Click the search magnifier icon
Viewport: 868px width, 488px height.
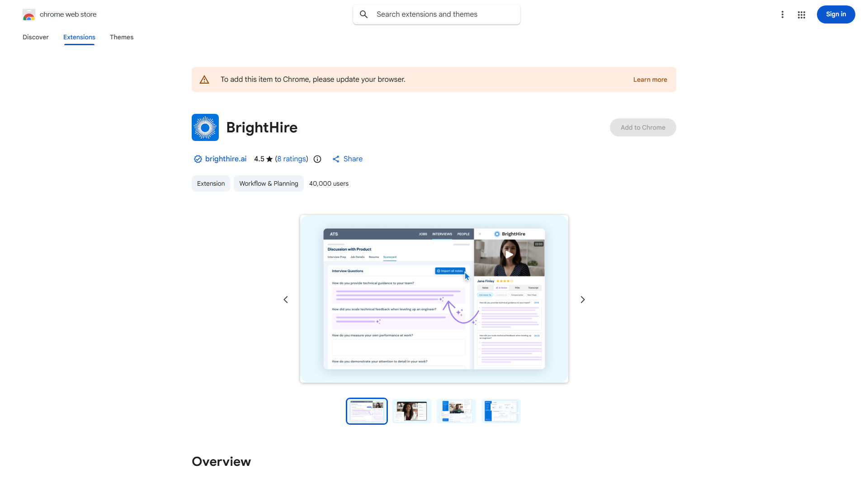click(363, 14)
